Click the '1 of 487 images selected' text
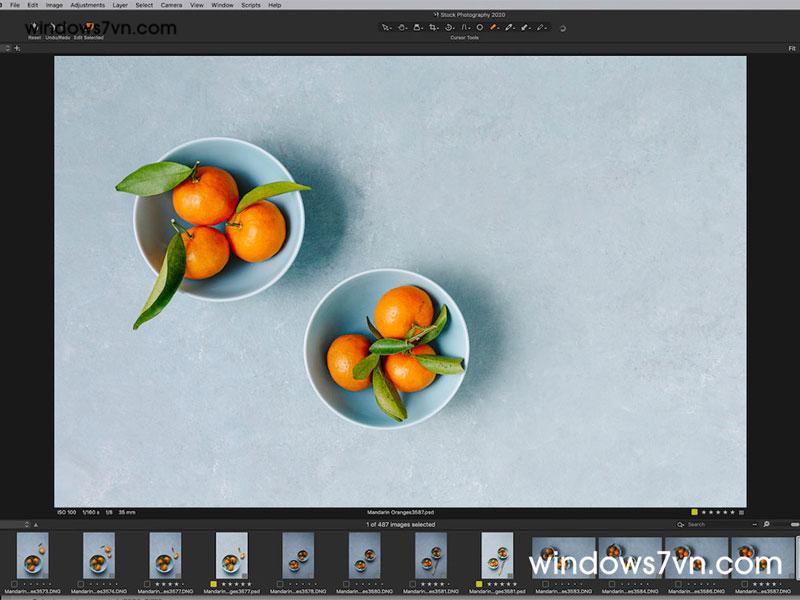This screenshot has height=600, width=800. point(401,524)
